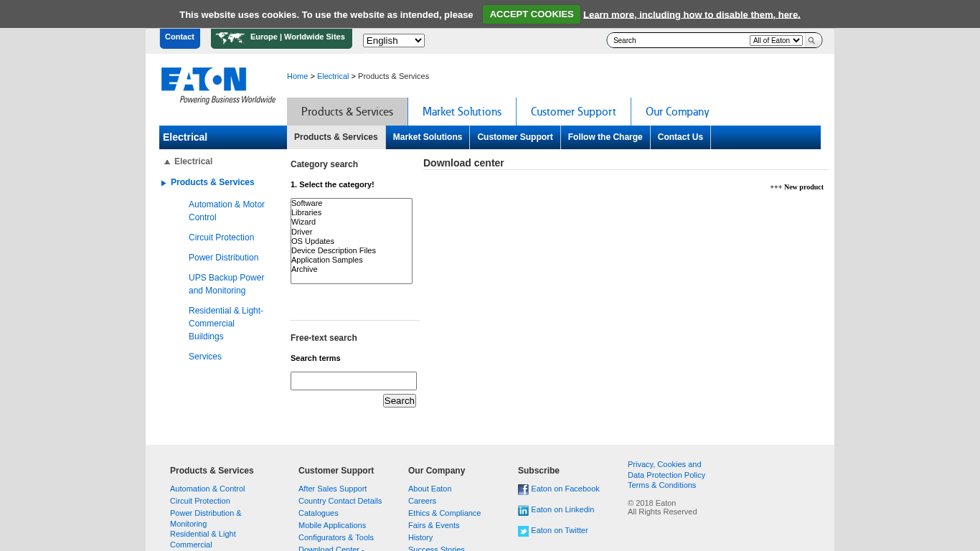980x551 pixels.
Task: Open footer Configurators & Tools link
Action: pyautogui.click(x=336, y=537)
